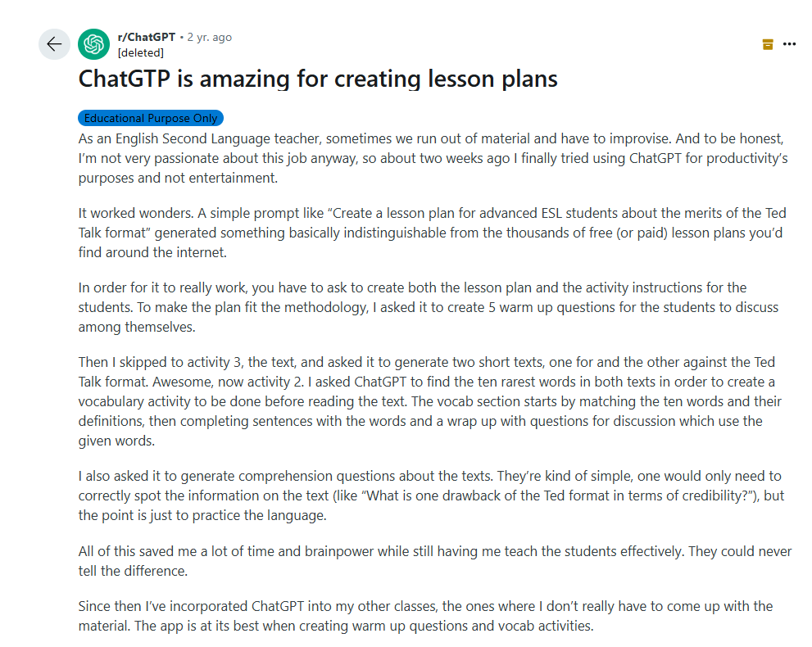
Task: Select the [deleted] author label
Action: pyautogui.click(x=140, y=52)
